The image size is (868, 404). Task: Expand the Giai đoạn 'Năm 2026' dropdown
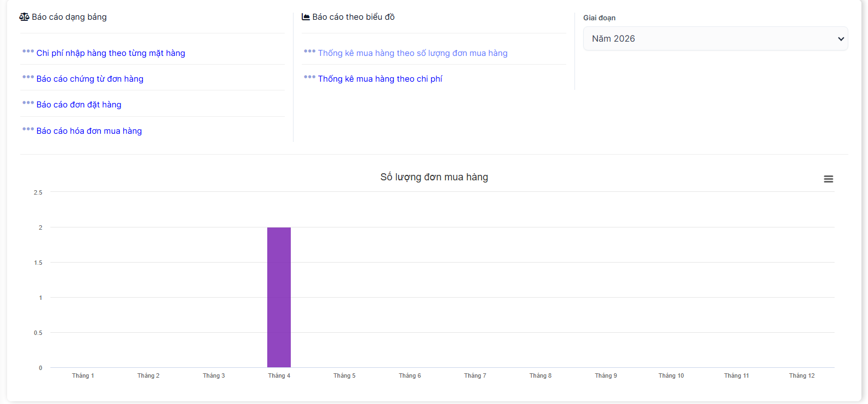pyautogui.click(x=715, y=39)
